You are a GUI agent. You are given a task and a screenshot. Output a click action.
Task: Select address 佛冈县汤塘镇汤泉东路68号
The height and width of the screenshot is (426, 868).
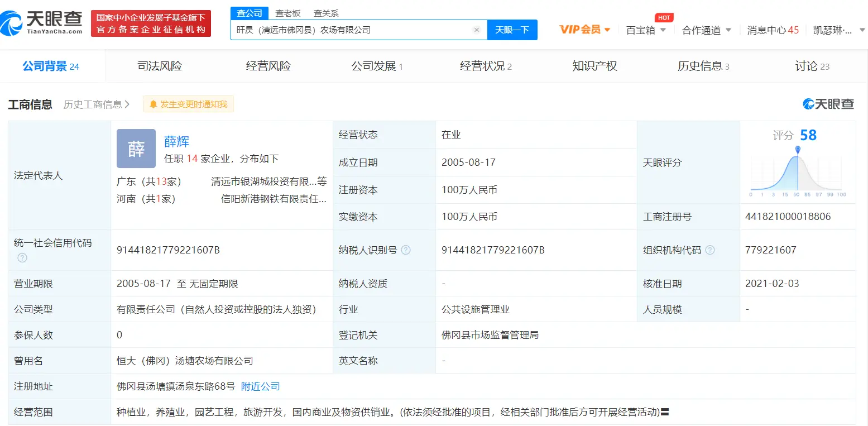point(176,386)
